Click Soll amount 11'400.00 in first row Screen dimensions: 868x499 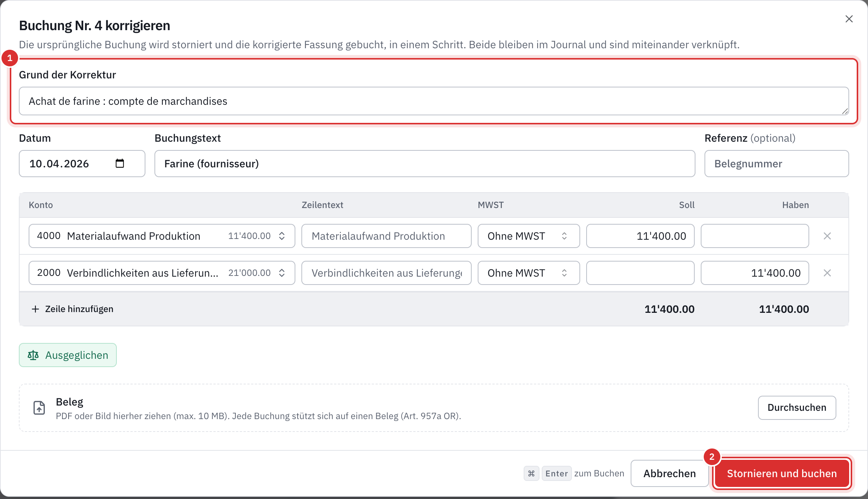640,236
